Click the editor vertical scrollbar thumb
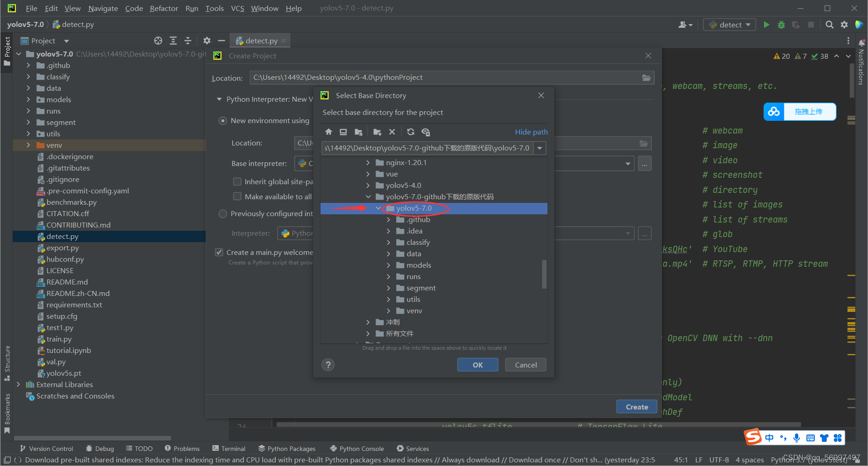This screenshot has width=868, height=466. 852,81
